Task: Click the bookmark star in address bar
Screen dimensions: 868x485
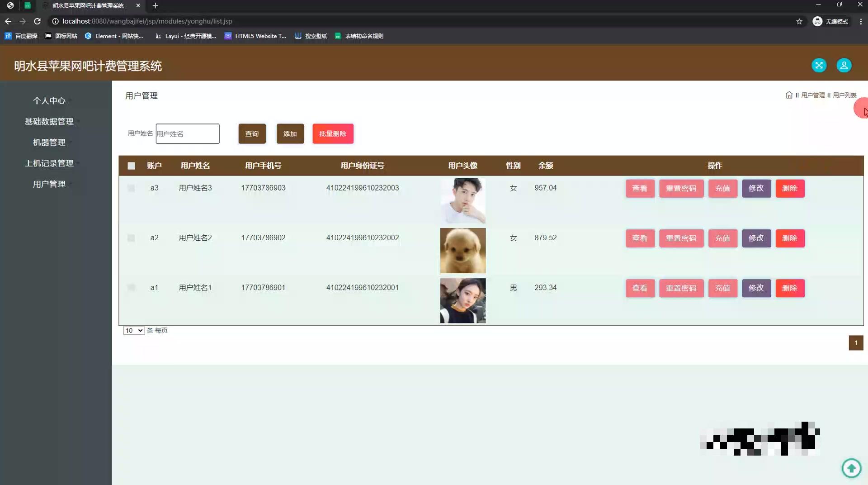Action: point(799,21)
